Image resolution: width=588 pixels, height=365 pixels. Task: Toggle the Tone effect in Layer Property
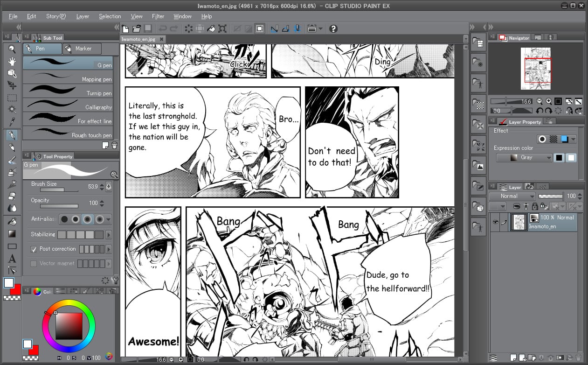[x=553, y=139]
